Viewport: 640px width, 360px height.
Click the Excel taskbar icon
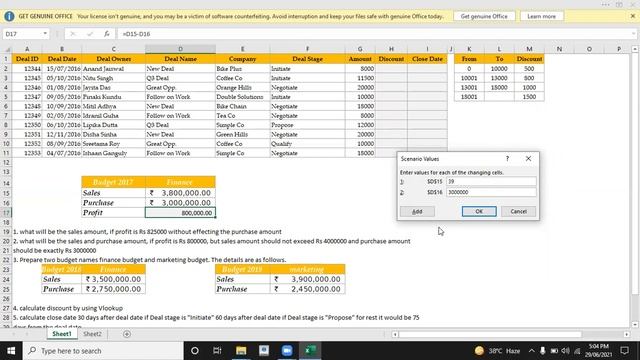(310, 351)
